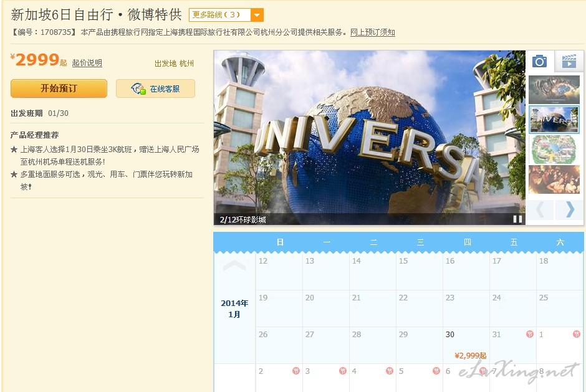This screenshot has width=586, height=392.
Task: Click holiday badge on February 1 cell
Action: (x=577, y=334)
